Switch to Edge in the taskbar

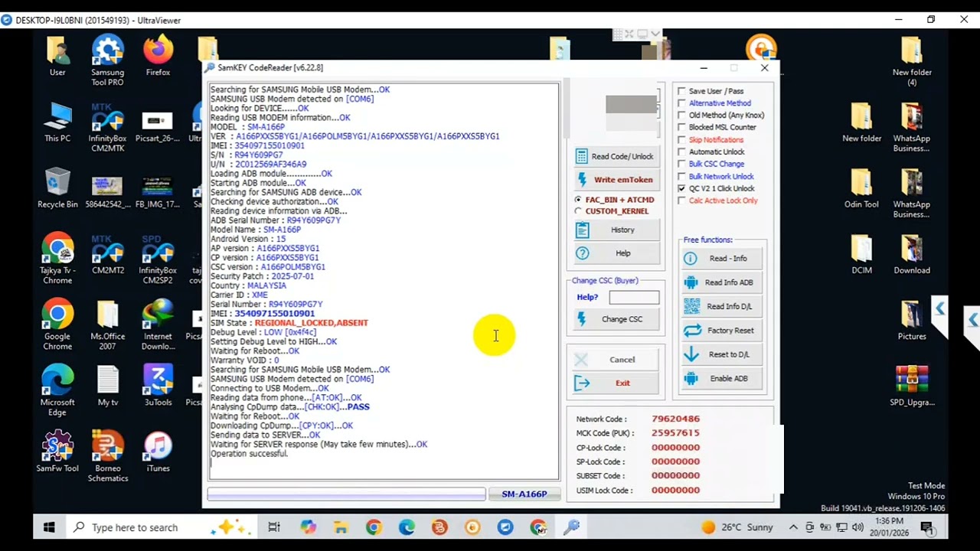tap(407, 527)
